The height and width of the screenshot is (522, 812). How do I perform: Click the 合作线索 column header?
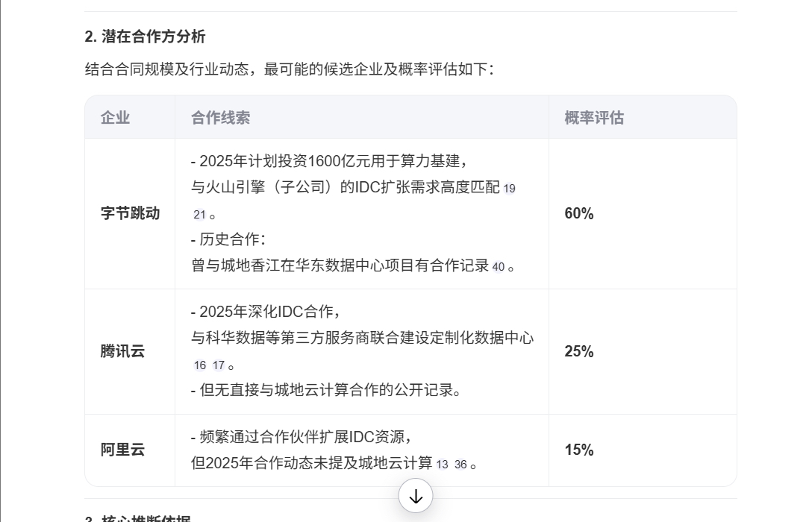point(221,118)
